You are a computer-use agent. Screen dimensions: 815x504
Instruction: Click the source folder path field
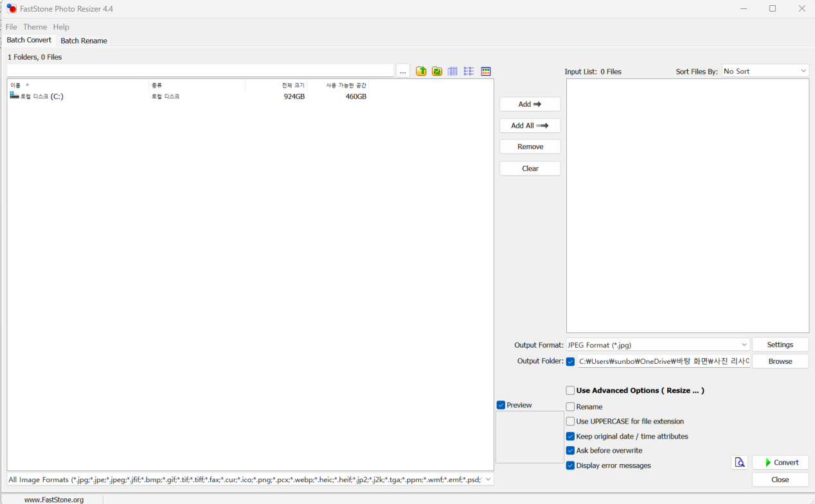click(x=200, y=71)
